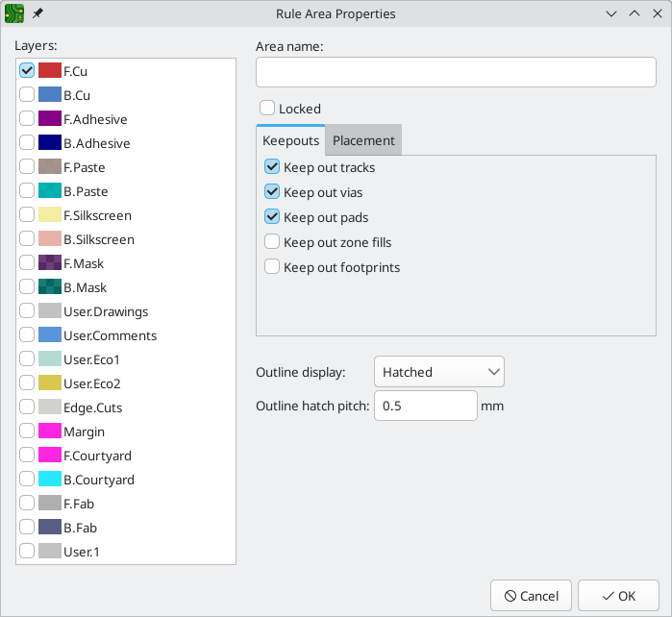Click the F.Courtyard magenta layer icon
The width and height of the screenshot is (672, 617).
click(x=50, y=456)
